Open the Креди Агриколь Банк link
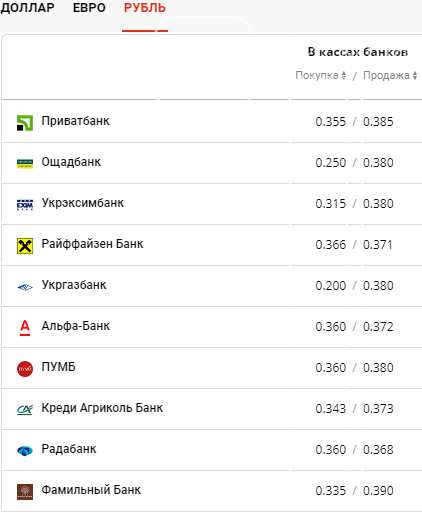422x512 pixels. (x=102, y=408)
